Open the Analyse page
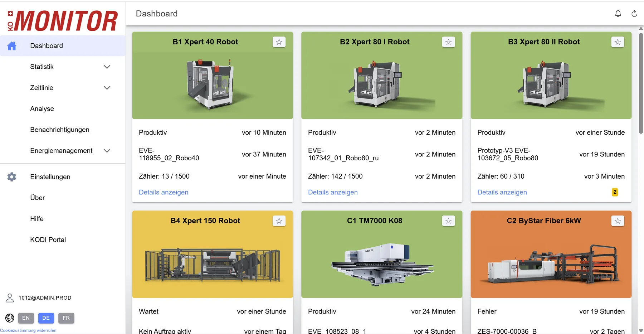 pyautogui.click(x=63, y=109)
